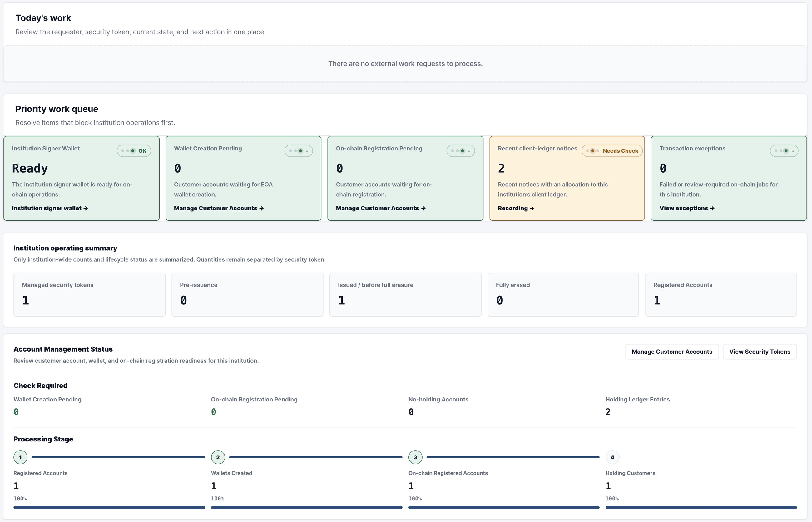Click the Fully erased summary card
Screen dimensions: 812x522
tap(563, 294)
